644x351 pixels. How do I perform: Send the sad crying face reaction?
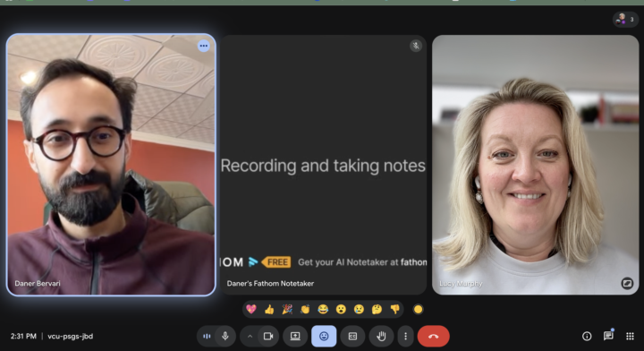coord(359,309)
